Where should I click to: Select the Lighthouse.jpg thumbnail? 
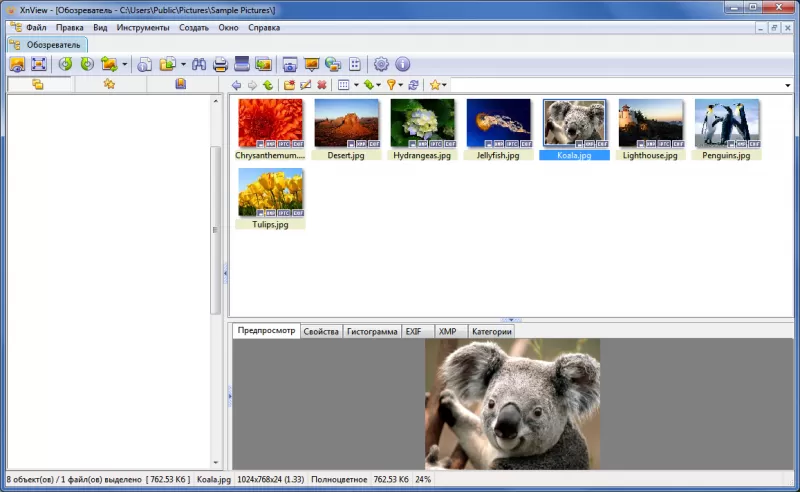coord(651,124)
